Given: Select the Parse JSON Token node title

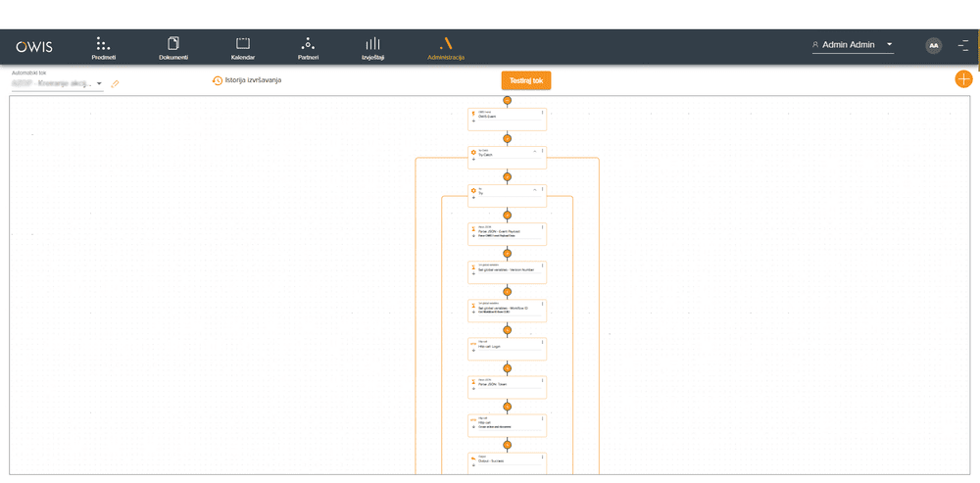Looking at the screenshot, I should (x=493, y=384).
